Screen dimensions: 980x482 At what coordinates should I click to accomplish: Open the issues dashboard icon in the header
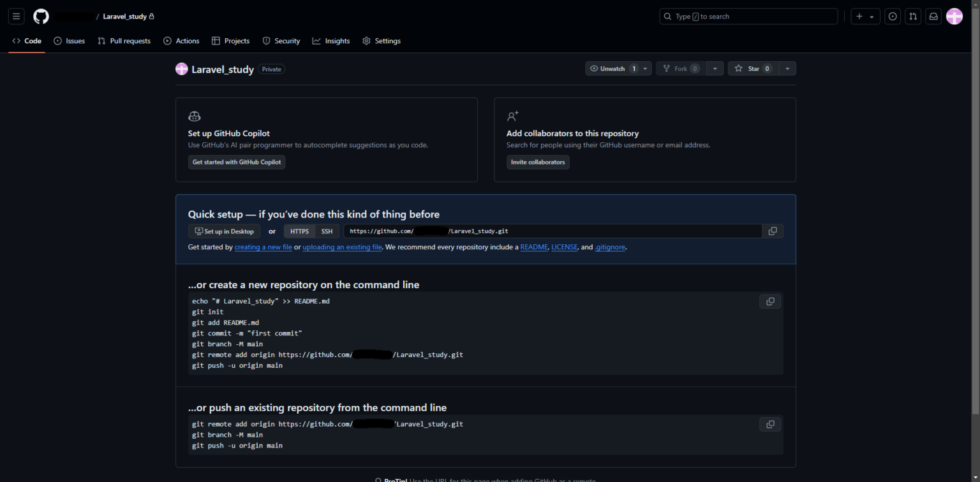point(892,16)
